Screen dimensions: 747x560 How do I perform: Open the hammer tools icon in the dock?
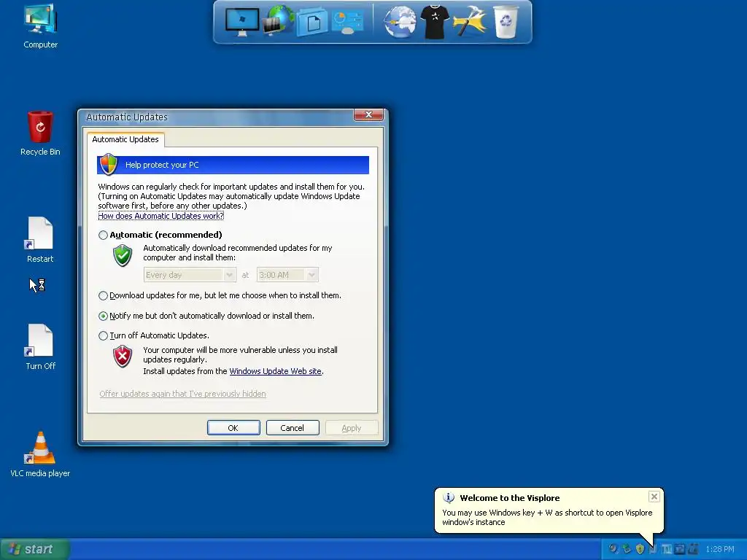pos(470,21)
